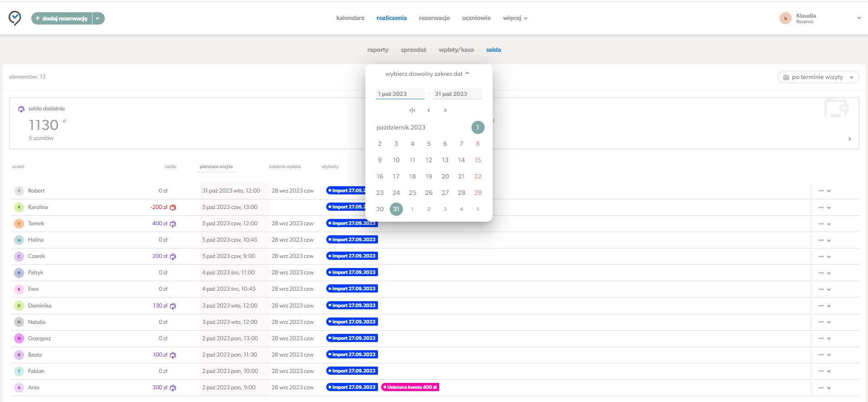Click Patryk's avatar icon
The height and width of the screenshot is (402, 868).
pyautogui.click(x=19, y=273)
